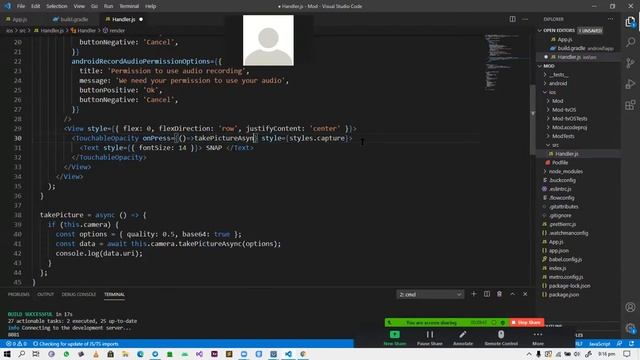Collapse the ios folder
Screen dimensions: 640x360
545,92
